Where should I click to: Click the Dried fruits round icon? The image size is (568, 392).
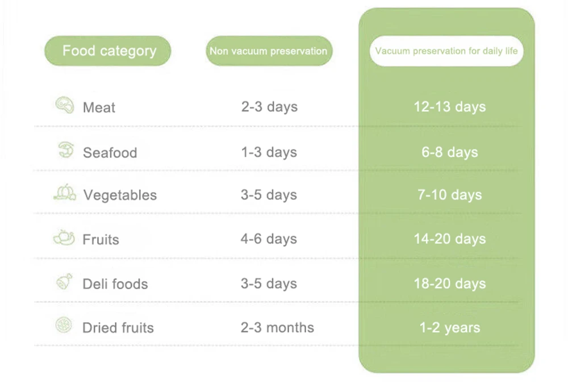[64, 325]
